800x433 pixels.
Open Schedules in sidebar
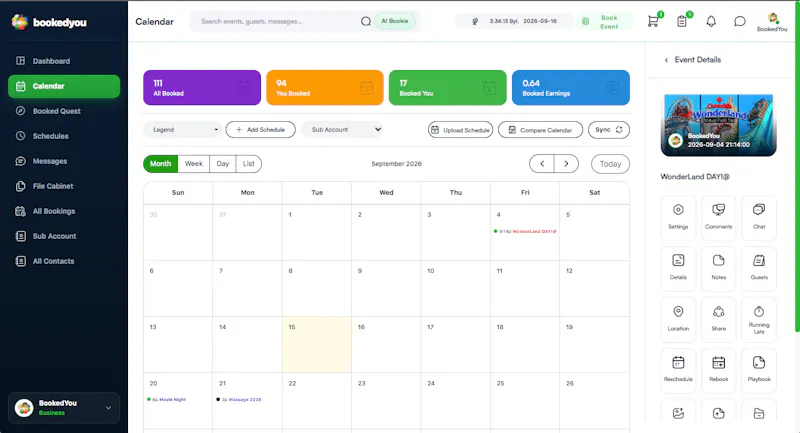coord(64,136)
